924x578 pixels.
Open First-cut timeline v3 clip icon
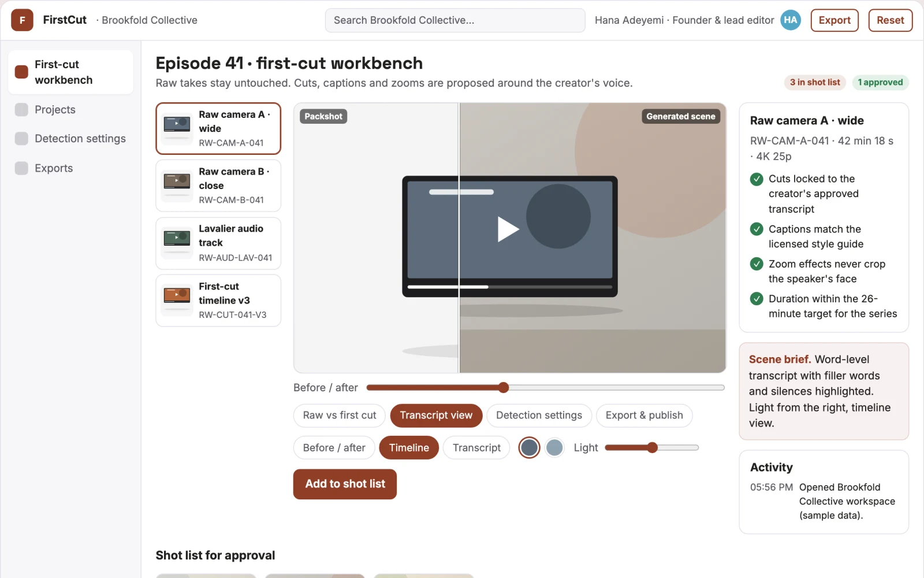pyautogui.click(x=177, y=297)
